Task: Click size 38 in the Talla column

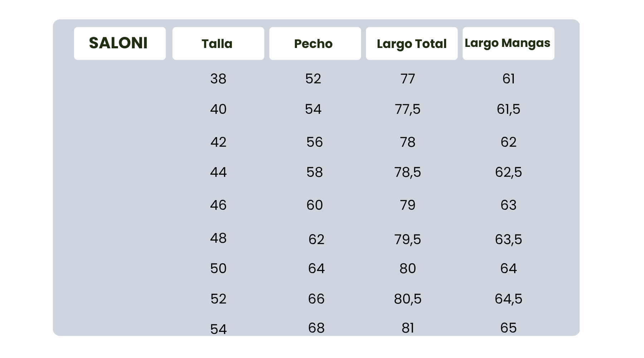Action: point(218,79)
